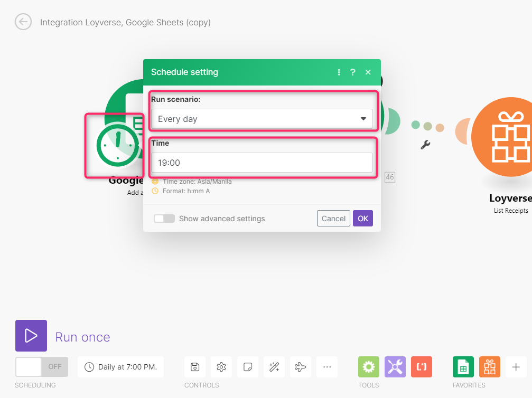Turn on the Scheduling switch
Screen dimensions: 532x398
[41, 366]
